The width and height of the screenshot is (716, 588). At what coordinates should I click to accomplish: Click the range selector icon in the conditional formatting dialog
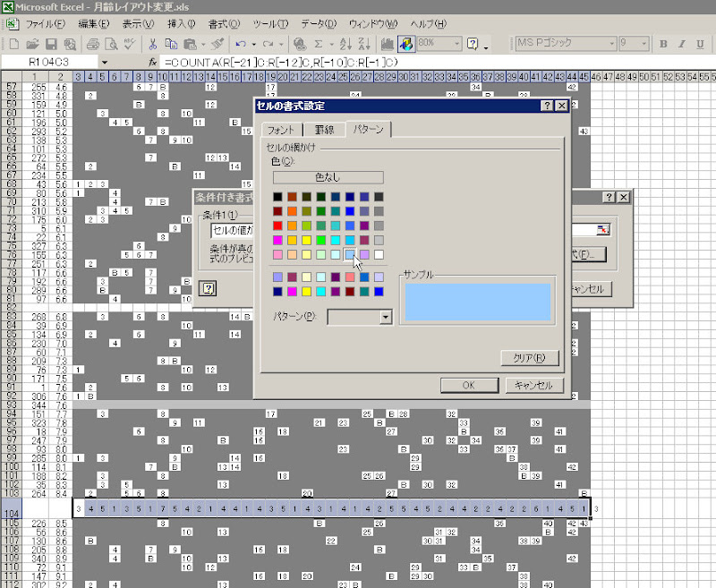pyautogui.click(x=603, y=230)
